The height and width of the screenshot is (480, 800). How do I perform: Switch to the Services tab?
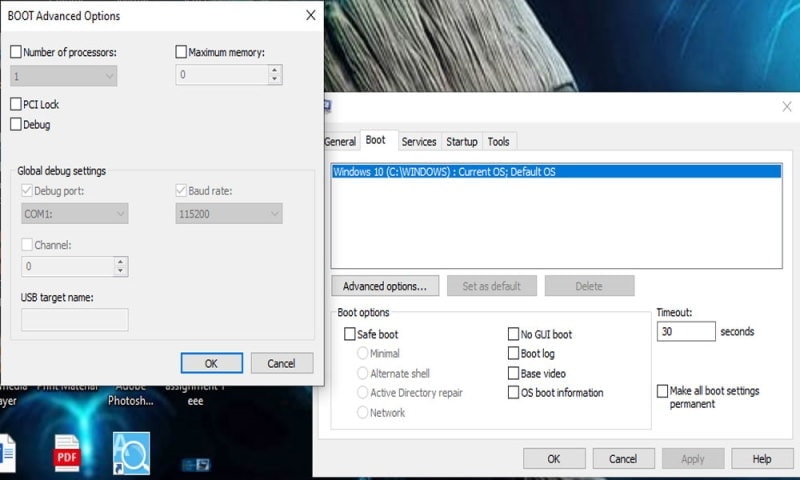[x=419, y=142]
